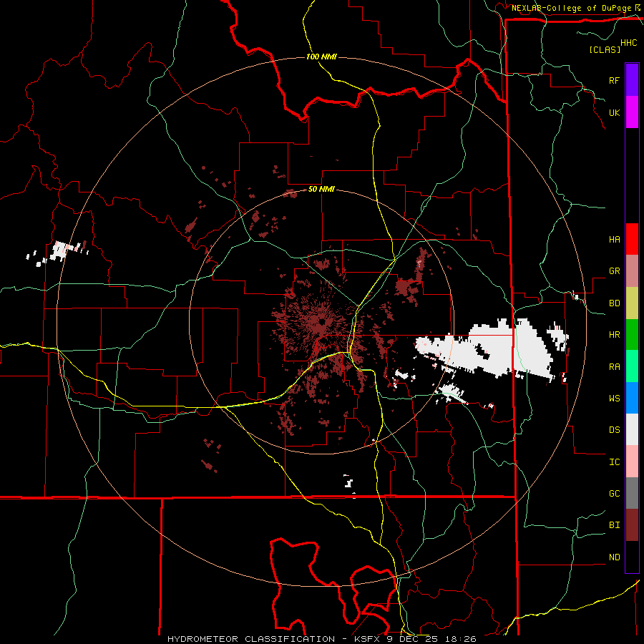
Task: Click the BI legend label
Action: point(614,525)
